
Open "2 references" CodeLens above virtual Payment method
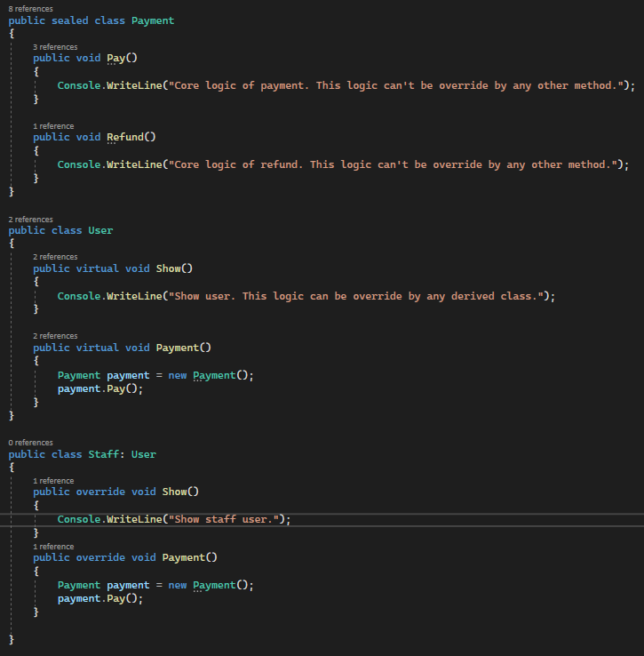[55, 336]
